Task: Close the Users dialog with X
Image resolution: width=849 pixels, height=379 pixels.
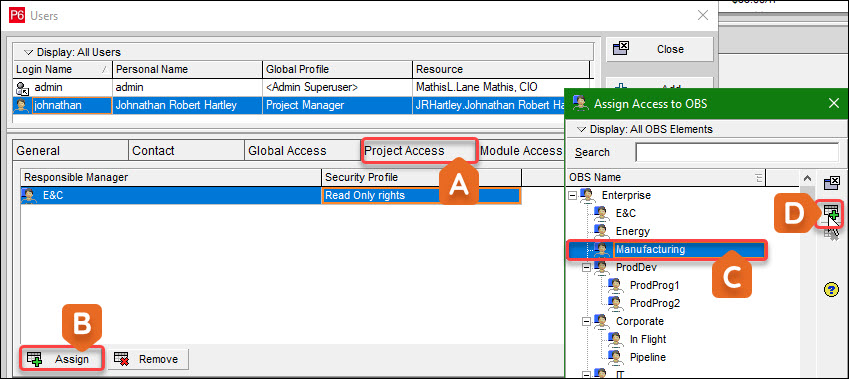Action: [702, 15]
